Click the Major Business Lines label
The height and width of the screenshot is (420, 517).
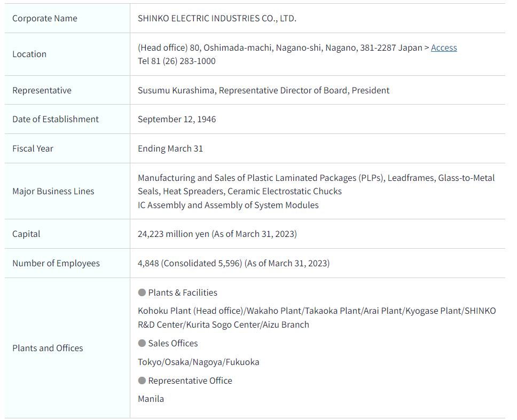point(53,192)
